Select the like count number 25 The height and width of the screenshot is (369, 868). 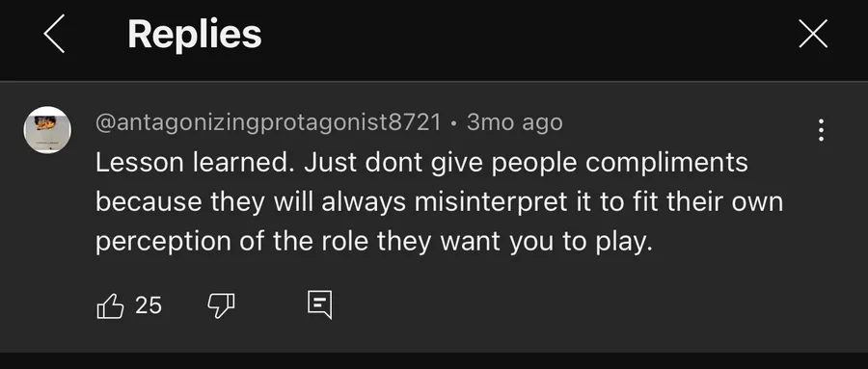[149, 305]
